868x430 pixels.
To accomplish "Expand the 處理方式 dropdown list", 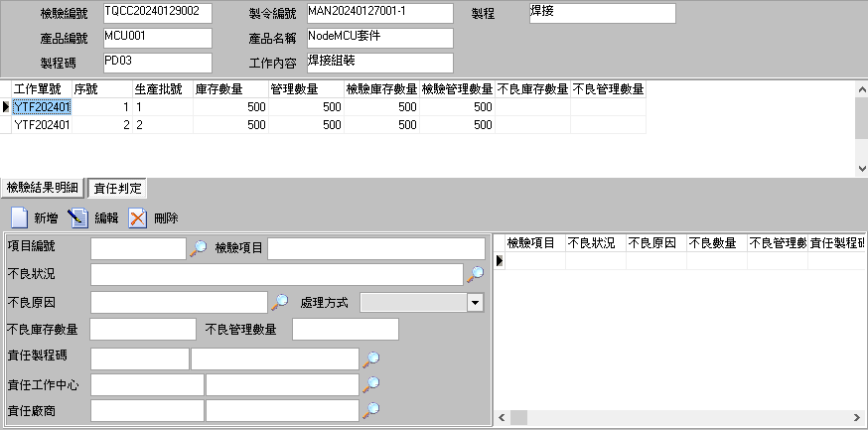I will tap(475, 303).
